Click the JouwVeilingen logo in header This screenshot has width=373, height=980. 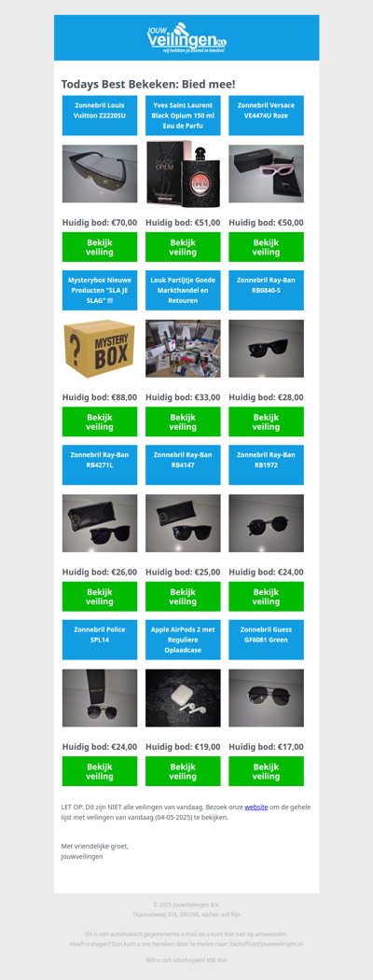coord(186,37)
